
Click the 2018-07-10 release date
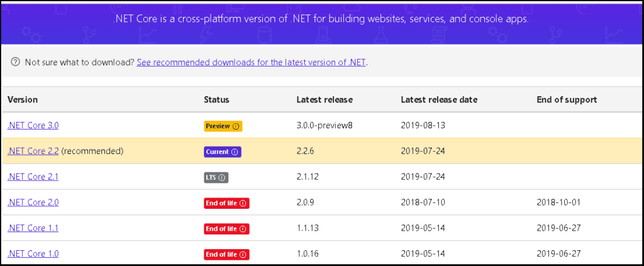[x=423, y=202]
